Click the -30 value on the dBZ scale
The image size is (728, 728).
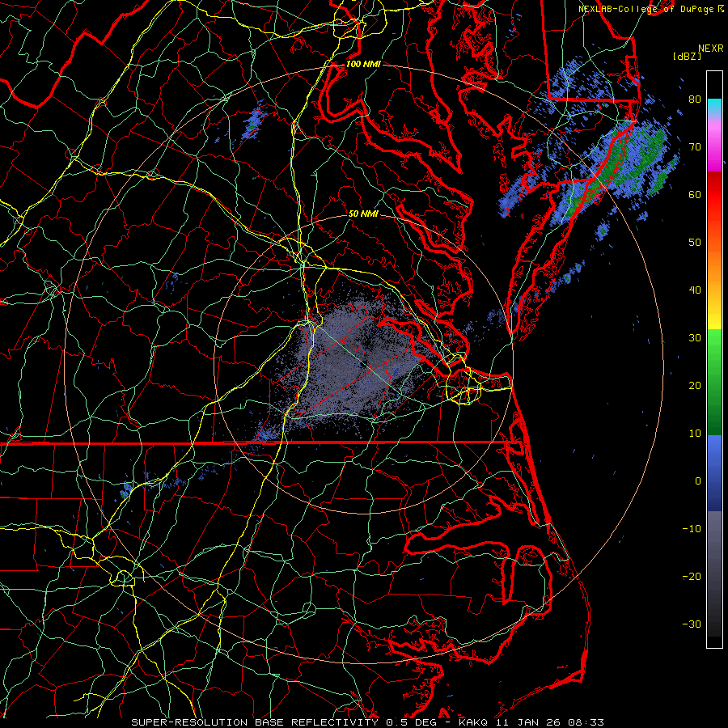click(692, 624)
